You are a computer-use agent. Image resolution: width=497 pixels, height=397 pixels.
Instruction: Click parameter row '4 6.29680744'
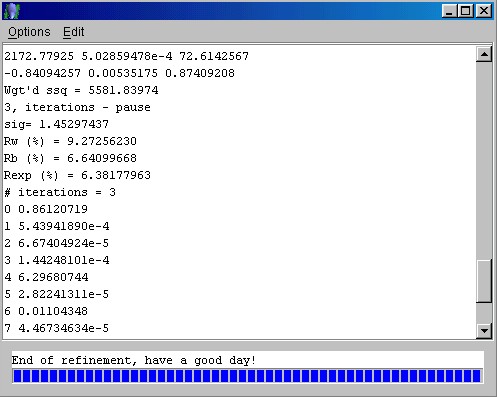click(x=46, y=277)
